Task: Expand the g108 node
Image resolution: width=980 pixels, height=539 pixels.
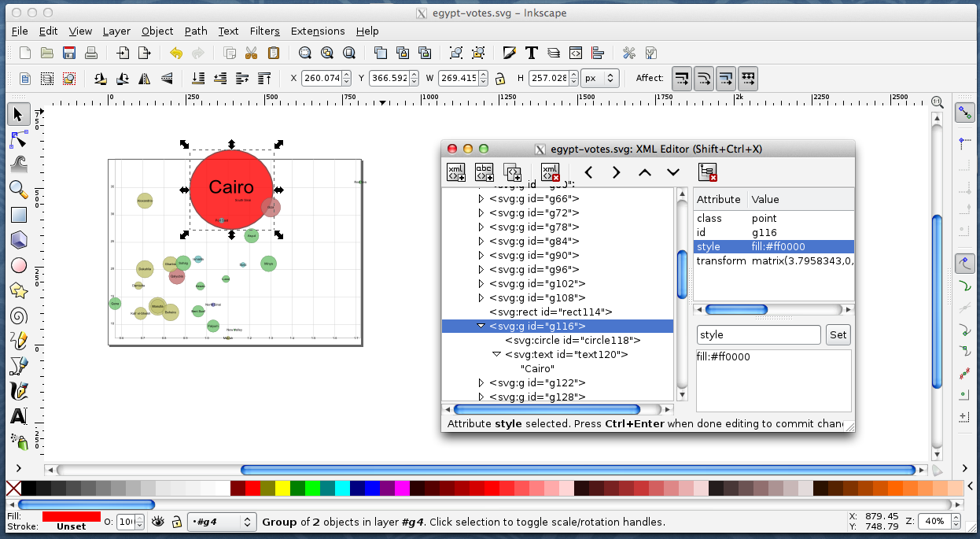Action: [481, 298]
